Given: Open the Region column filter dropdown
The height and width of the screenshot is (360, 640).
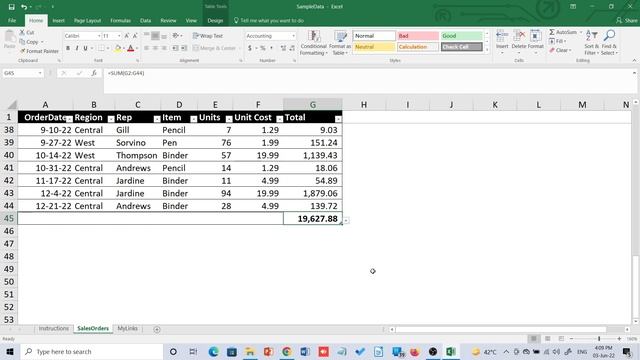Looking at the screenshot, I should (x=111, y=119).
